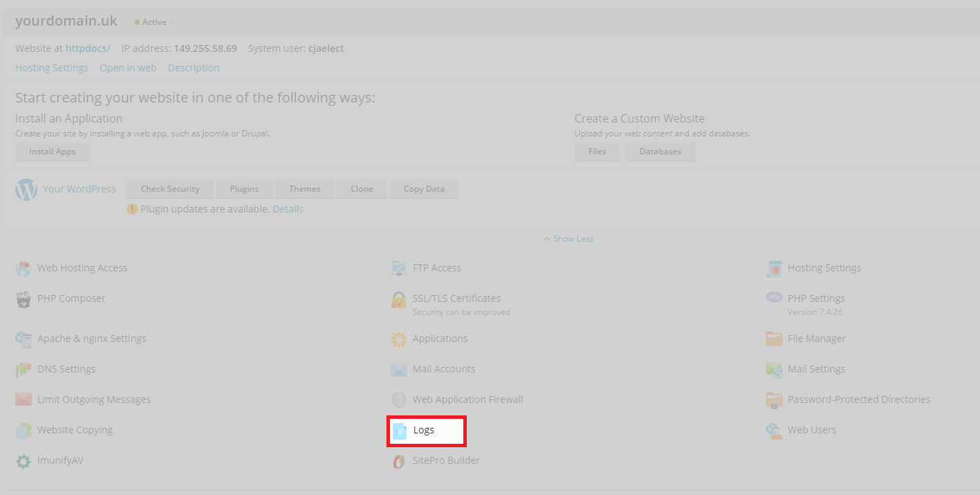Collapse the list with Show Less

[569, 239]
